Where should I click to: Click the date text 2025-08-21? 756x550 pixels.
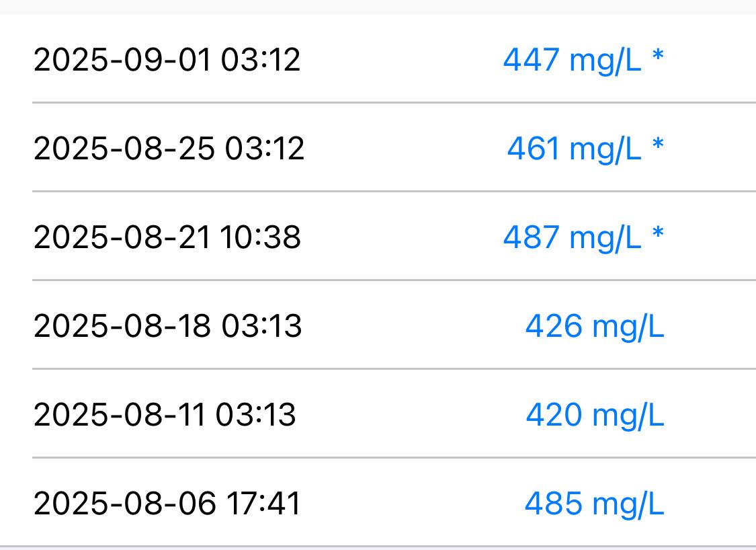point(122,237)
